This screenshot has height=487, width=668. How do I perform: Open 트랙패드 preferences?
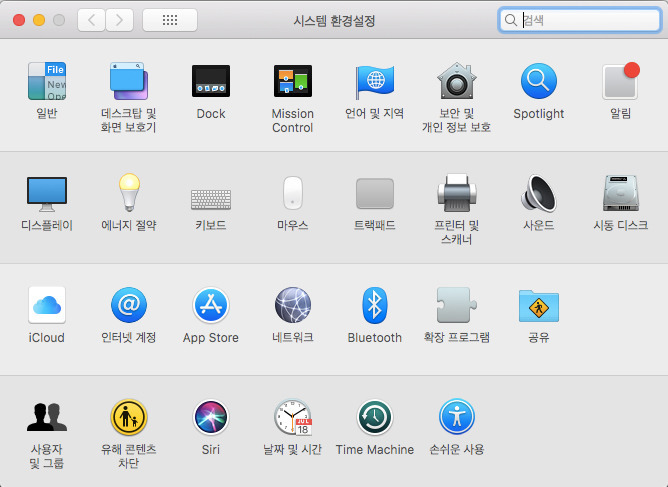[374, 193]
